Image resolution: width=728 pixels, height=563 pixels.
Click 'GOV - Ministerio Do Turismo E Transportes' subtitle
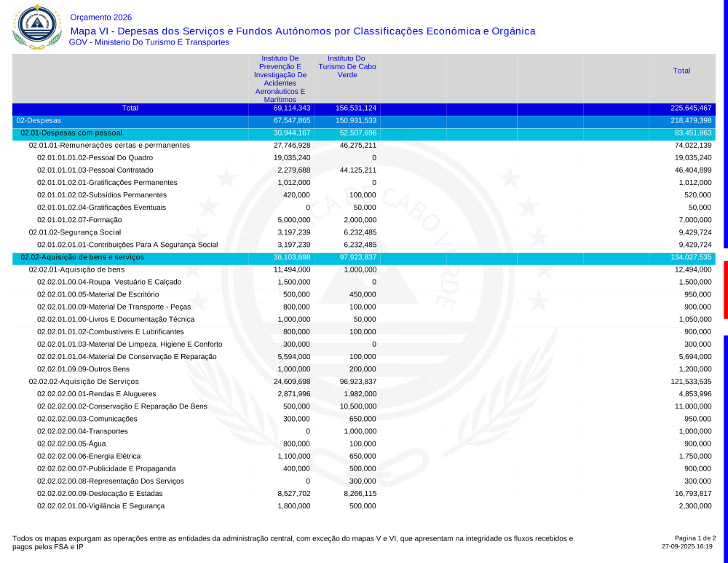(x=149, y=42)
